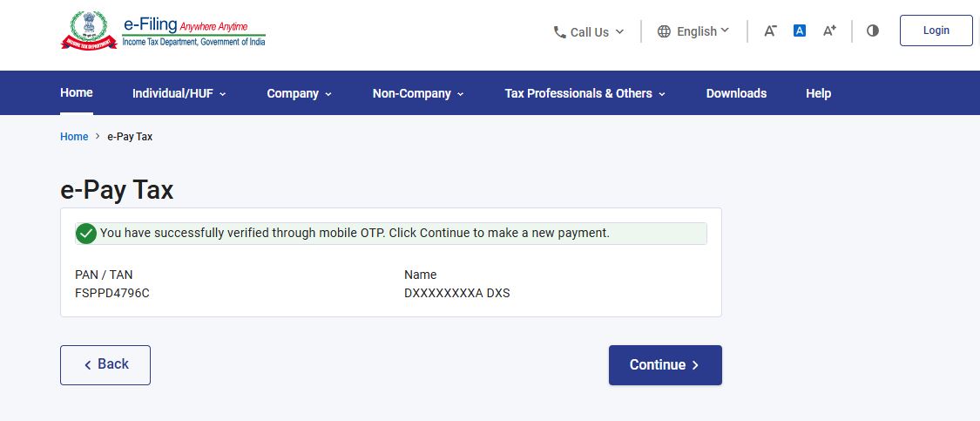Expand the Call Us dropdown
Image resolution: width=980 pixels, height=421 pixels.
click(x=590, y=32)
